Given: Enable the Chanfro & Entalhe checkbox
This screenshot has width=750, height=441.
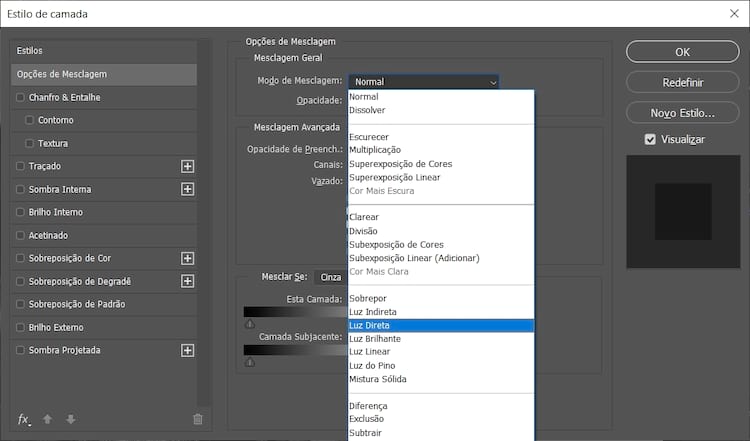Looking at the screenshot, I should [20, 97].
